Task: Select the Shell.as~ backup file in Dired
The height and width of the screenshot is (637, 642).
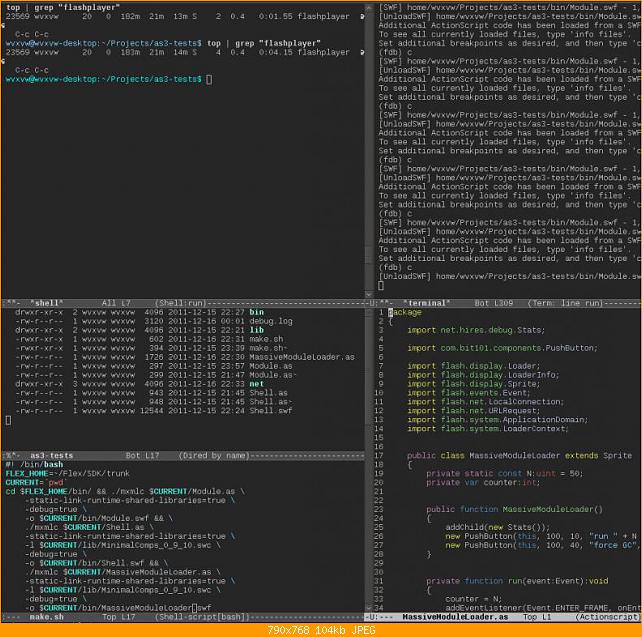Action: tap(271, 402)
